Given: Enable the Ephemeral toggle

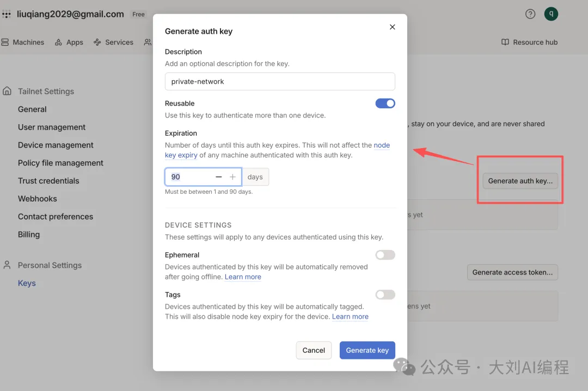Looking at the screenshot, I should pyautogui.click(x=385, y=255).
